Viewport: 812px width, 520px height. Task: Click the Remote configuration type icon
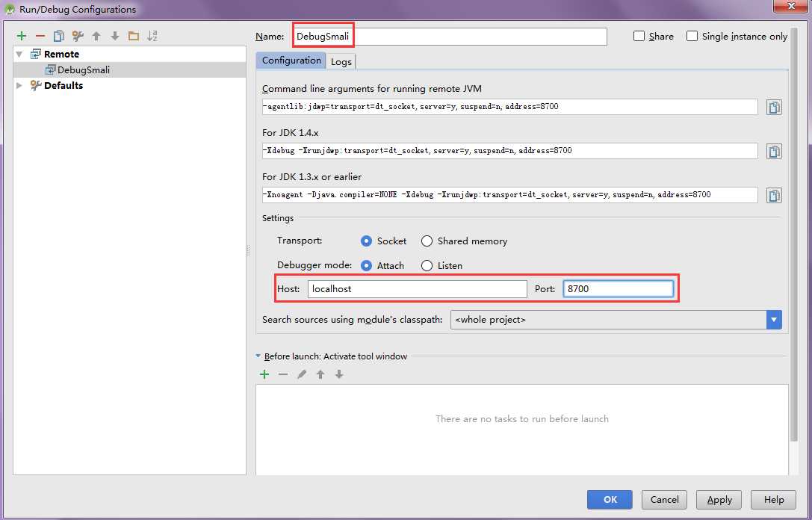point(36,54)
